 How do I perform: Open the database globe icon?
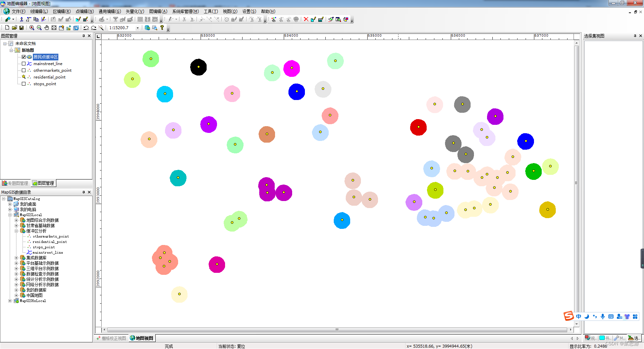pos(147,28)
